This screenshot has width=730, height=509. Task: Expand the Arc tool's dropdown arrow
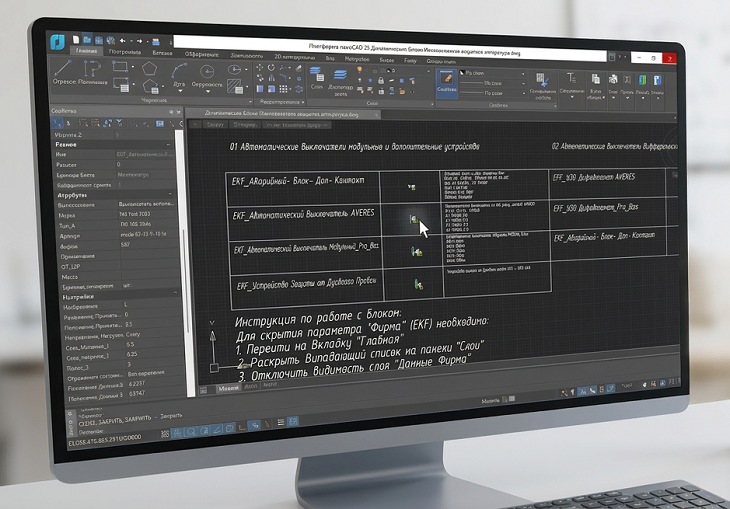coord(180,90)
